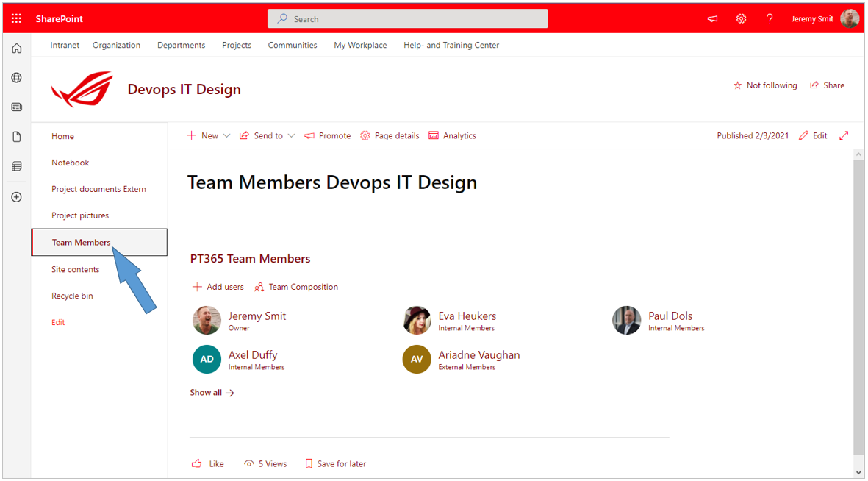Toggle Save for later bookmark
This screenshot has height=481, width=868.
tap(335, 464)
